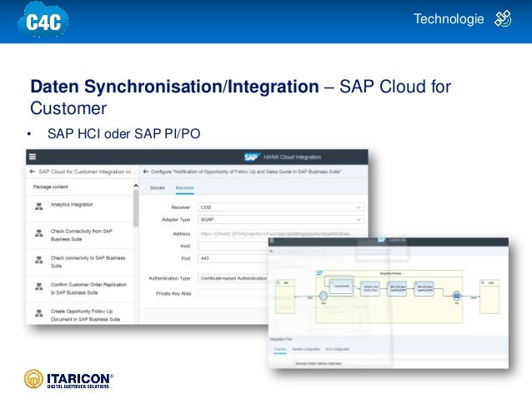Image resolution: width=532 pixels, height=399 pixels.
Task: Select the Start event in the integration flow
Action: click(324, 296)
